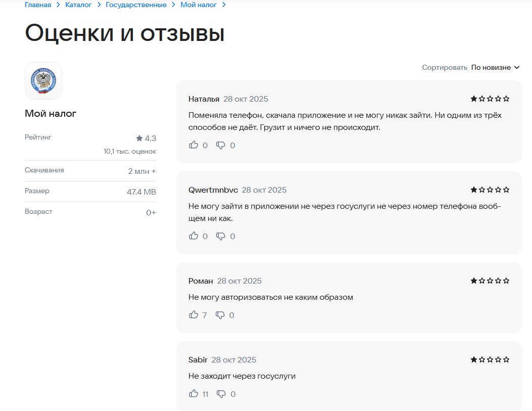Navigate to Каталог in breadcrumbs

(x=78, y=5)
